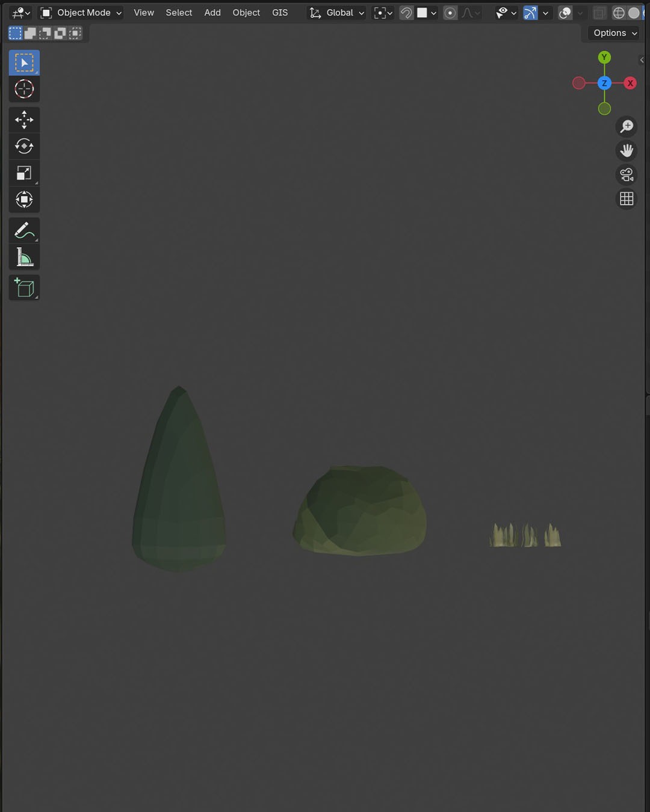Activate the Transform tool
This screenshot has height=812, width=650.
point(24,200)
